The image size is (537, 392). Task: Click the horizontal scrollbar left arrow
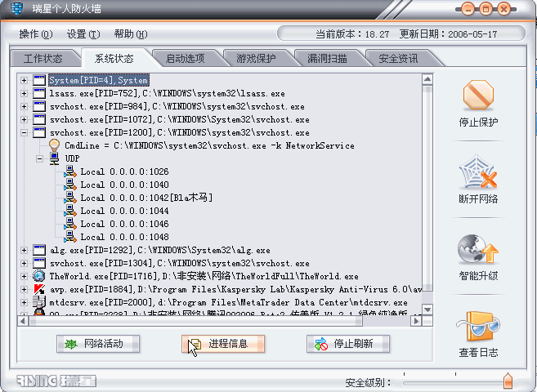(23, 321)
